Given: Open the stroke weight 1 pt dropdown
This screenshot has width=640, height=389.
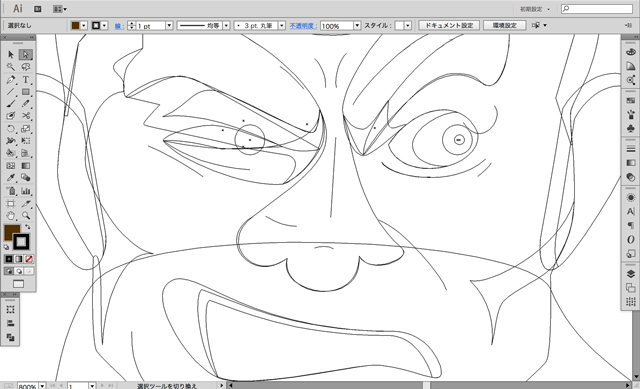Looking at the screenshot, I should click(x=169, y=25).
